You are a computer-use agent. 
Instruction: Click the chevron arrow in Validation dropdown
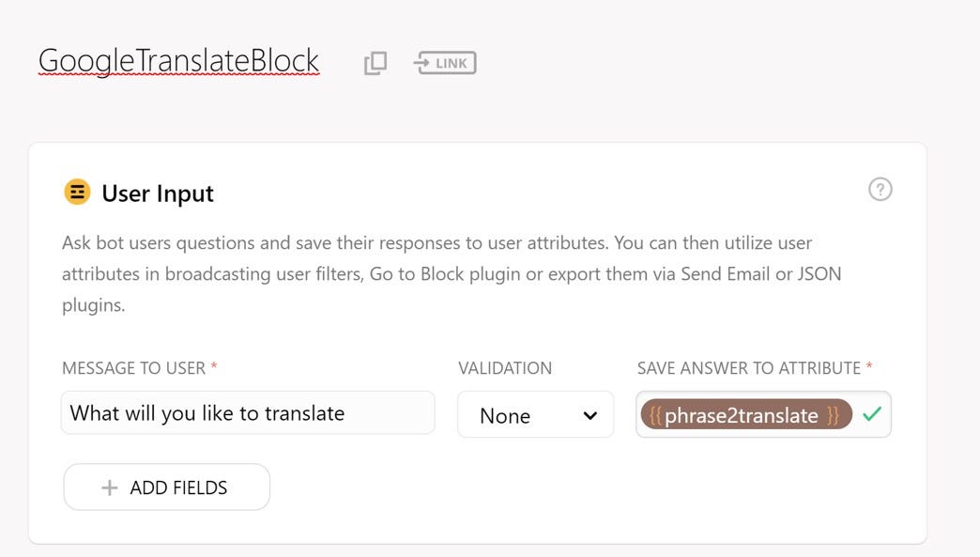click(x=590, y=415)
